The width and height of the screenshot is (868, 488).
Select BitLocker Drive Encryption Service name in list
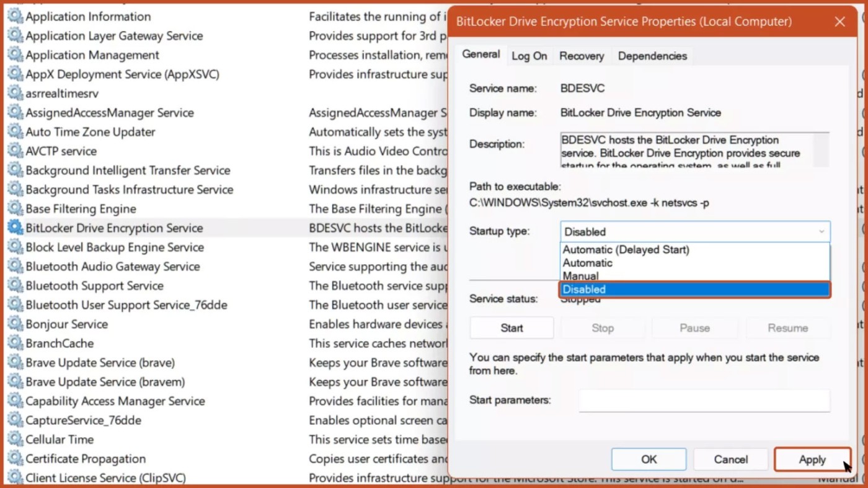114,228
